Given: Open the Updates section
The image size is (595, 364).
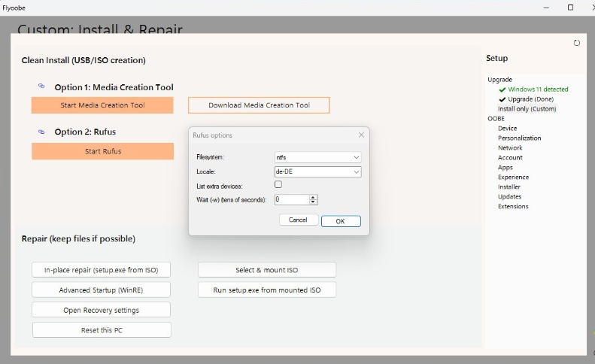Looking at the screenshot, I should [509, 196].
